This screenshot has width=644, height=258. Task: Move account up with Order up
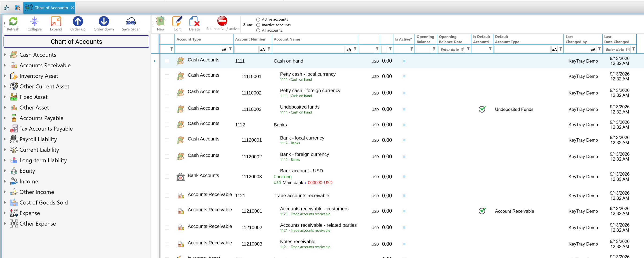click(78, 22)
